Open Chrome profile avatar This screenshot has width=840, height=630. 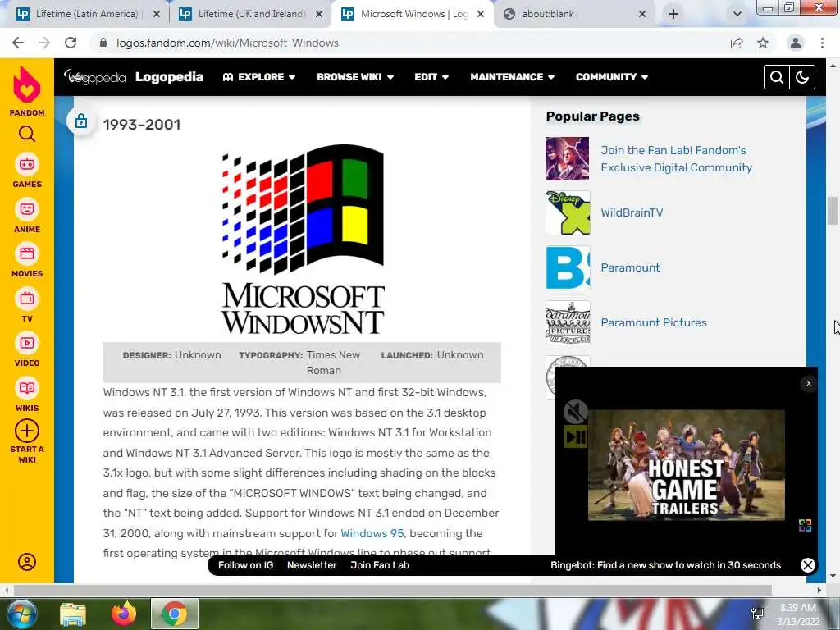click(796, 43)
